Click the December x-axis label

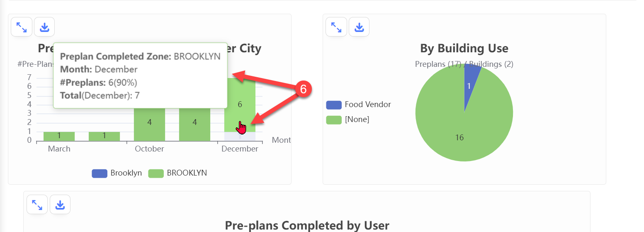(x=240, y=149)
